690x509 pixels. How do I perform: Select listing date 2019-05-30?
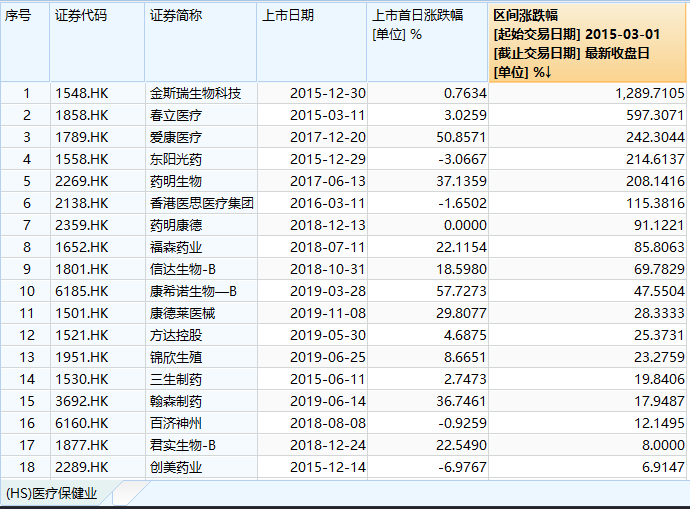(x=328, y=335)
